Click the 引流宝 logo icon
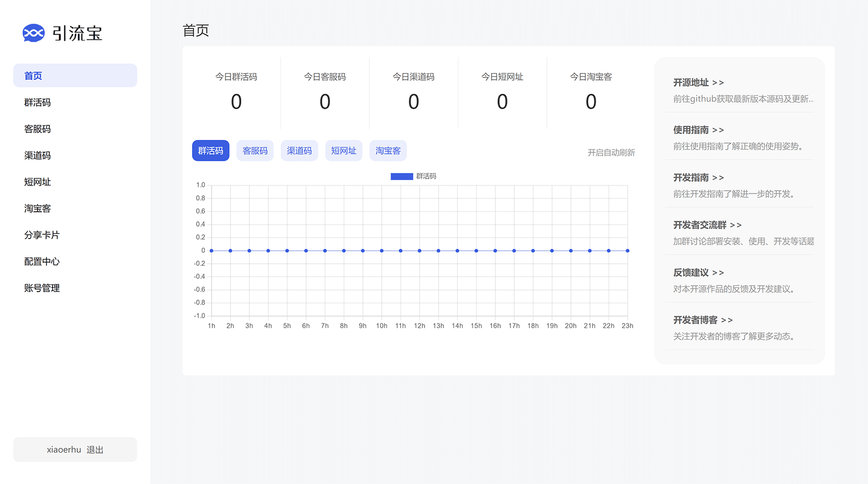 tap(33, 33)
